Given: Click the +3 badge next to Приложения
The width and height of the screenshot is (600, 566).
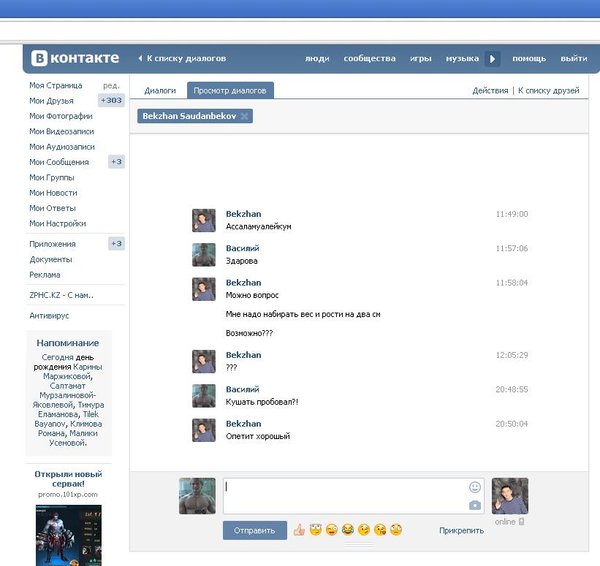Looking at the screenshot, I should pyautogui.click(x=116, y=244).
